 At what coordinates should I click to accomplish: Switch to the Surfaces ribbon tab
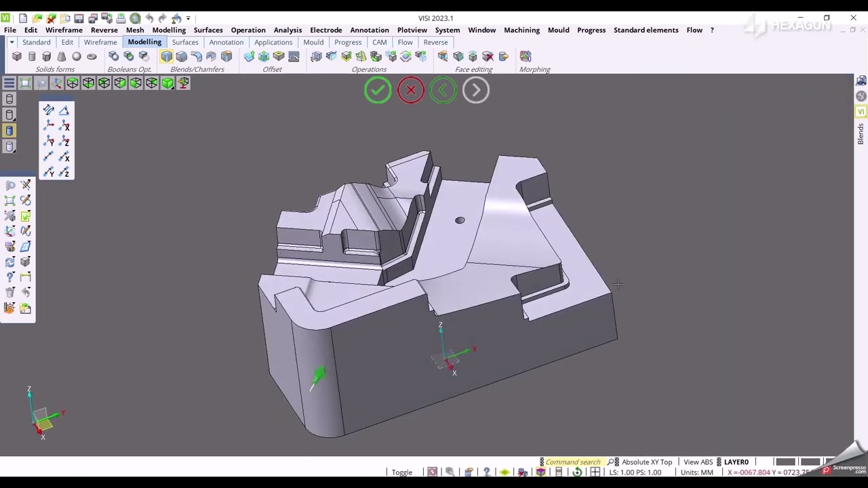click(x=184, y=42)
